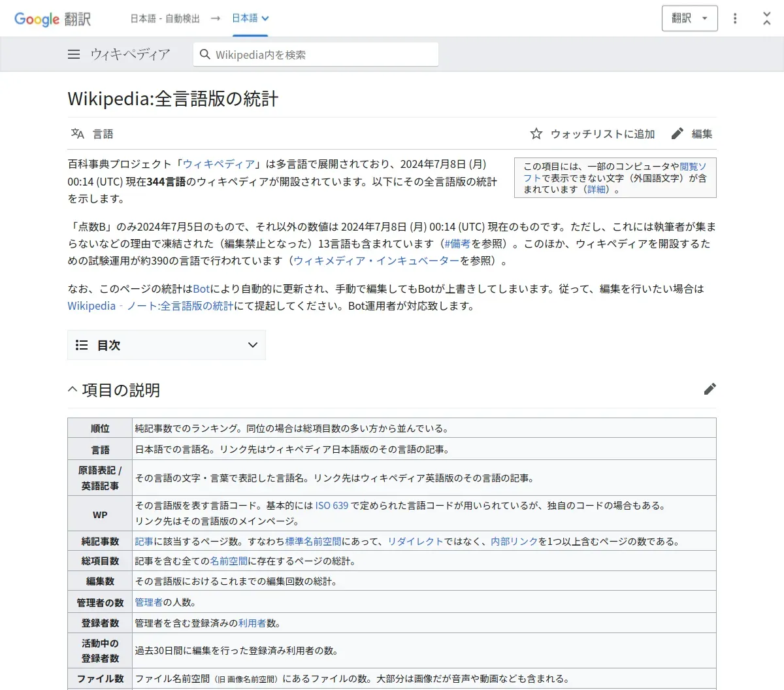The image size is (784, 690).
Task: Click the ウィキペディア wordmark
Action: point(130,55)
